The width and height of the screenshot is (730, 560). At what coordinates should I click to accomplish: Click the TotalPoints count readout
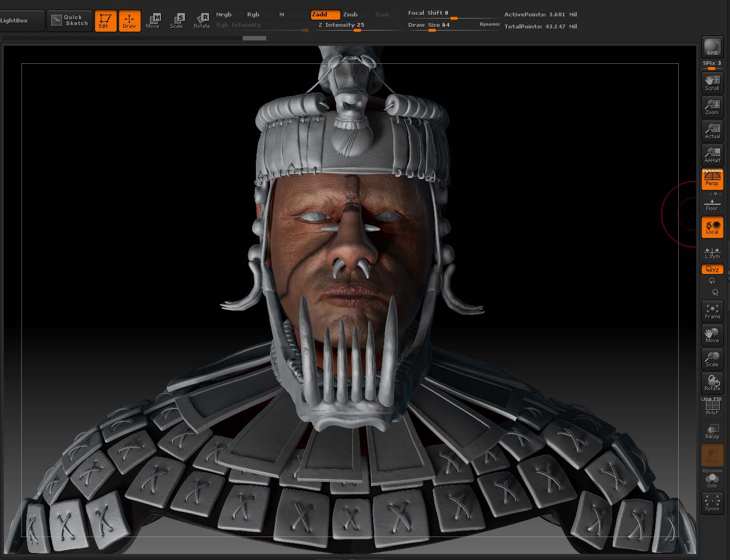tap(540, 26)
